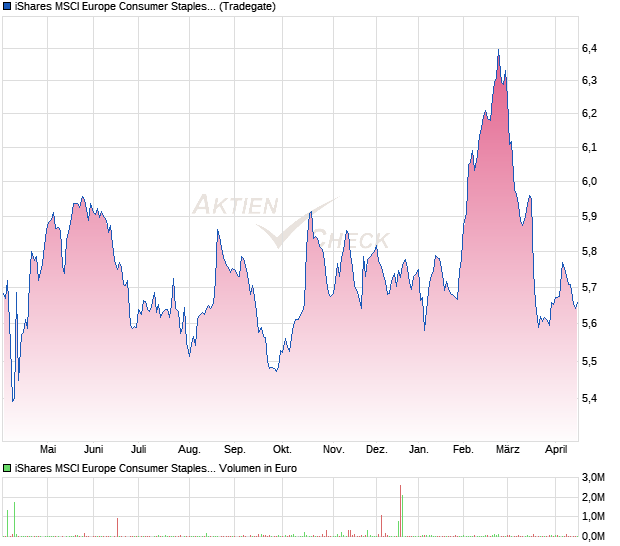Viewport: 620px width, 546px height.
Task: Click the 6,4 price axis value
Action: point(589,48)
